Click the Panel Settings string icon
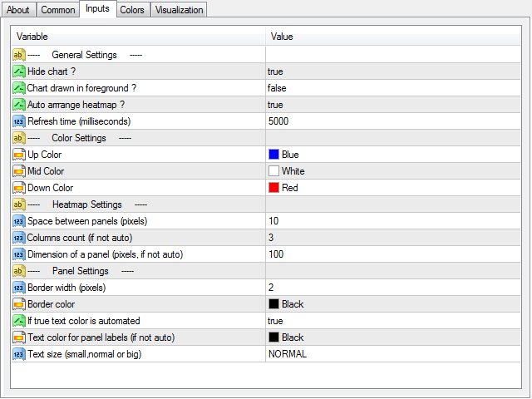Image resolution: width=532 pixels, height=399 pixels. 19,271
